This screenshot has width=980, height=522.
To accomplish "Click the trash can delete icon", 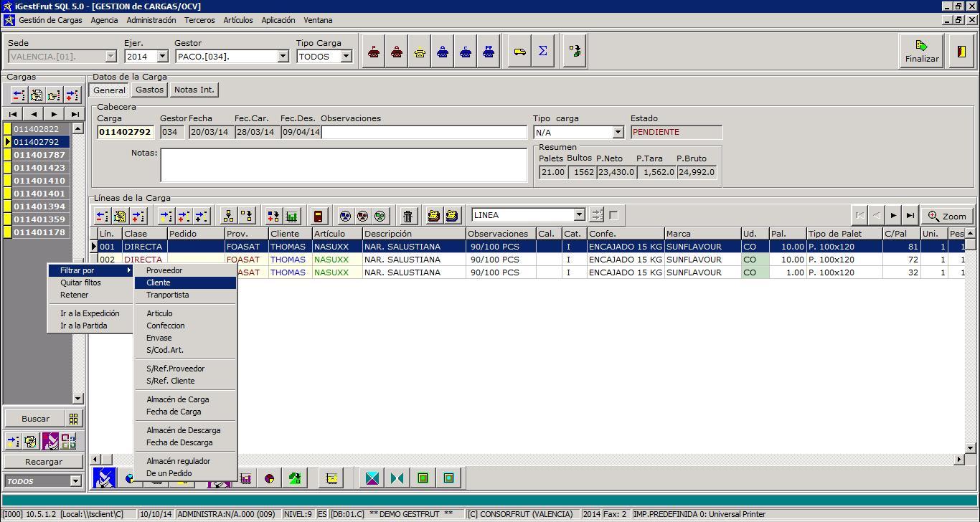I will 407,216.
